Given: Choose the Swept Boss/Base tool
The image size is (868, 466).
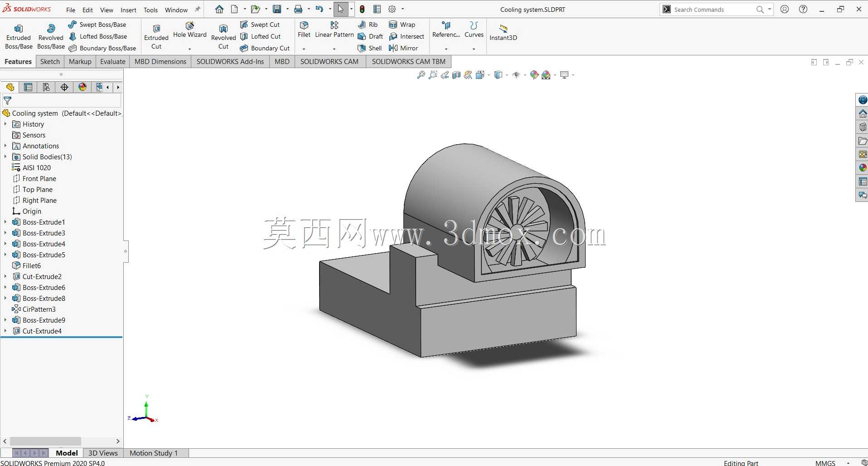Looking at the screenshot, I should click(97, 25).
